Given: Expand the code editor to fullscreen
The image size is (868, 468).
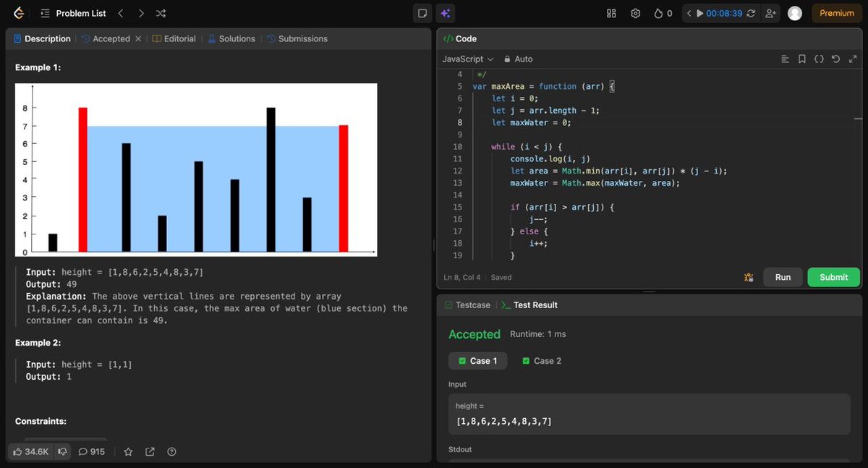Looking at the screenshot, I should pyautogui.click(x=852, y=59).
